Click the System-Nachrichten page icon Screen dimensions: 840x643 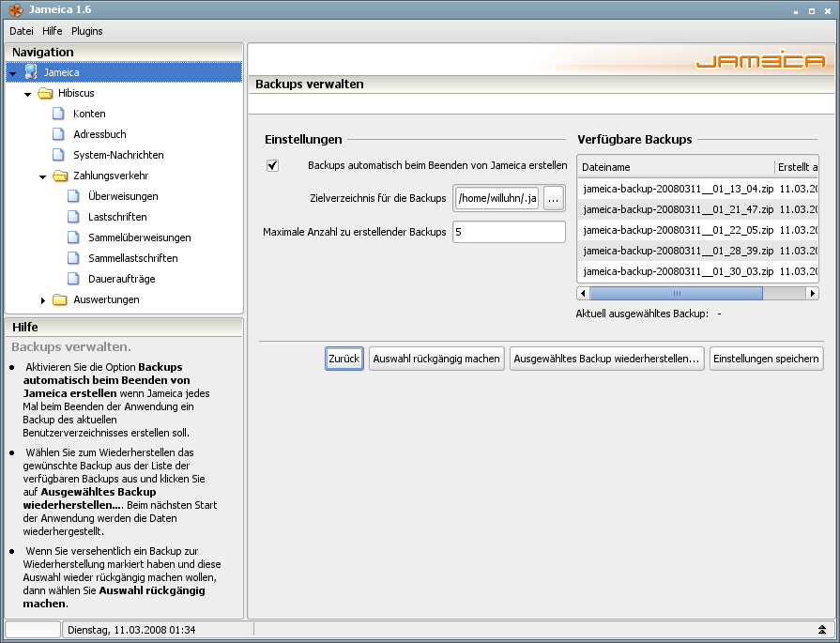[x=58, y=155]
